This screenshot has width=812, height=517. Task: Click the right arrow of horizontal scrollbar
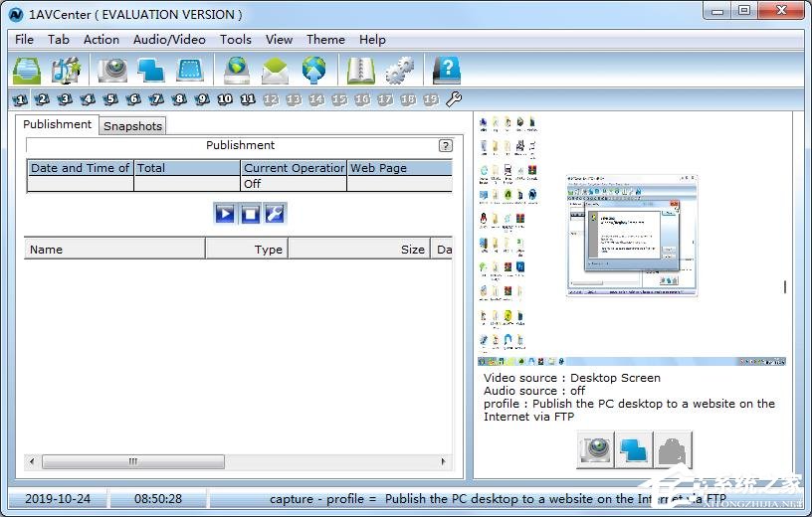pos(444,462)
